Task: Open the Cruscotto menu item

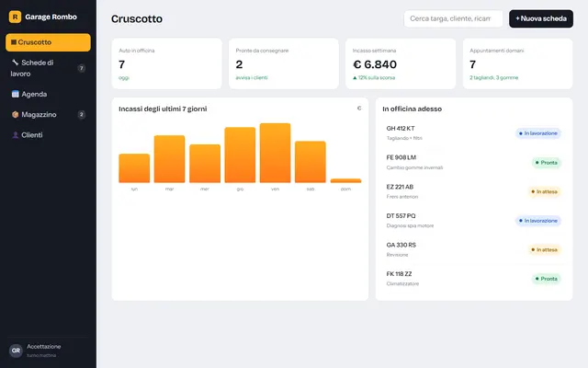Action: [48, 42]
